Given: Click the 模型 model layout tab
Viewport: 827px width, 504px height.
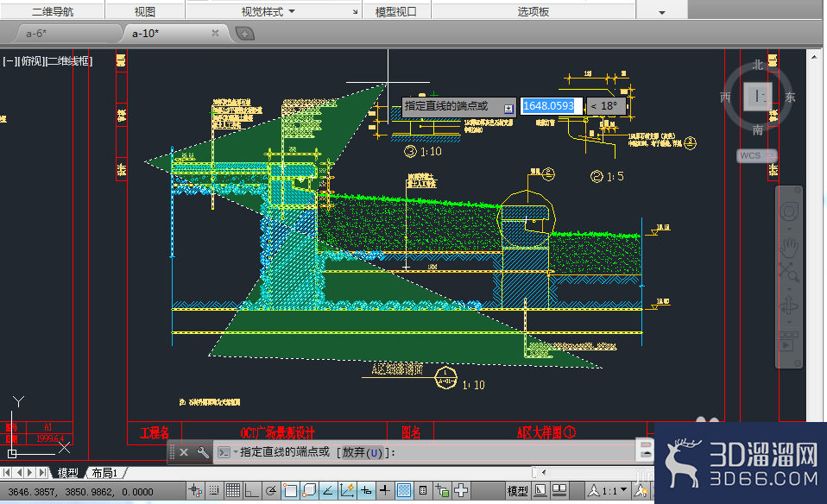Looking at the screenshot, I should 67,473.
